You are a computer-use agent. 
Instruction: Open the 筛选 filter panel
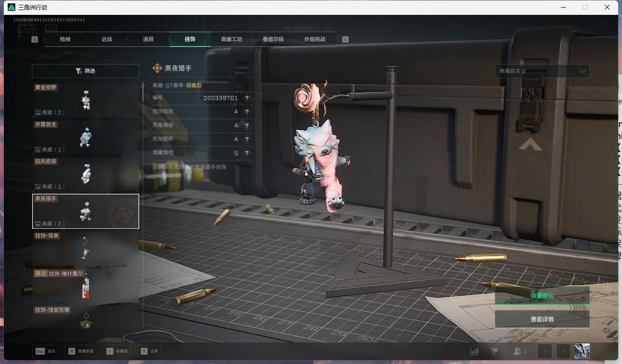tap(85, 71)
